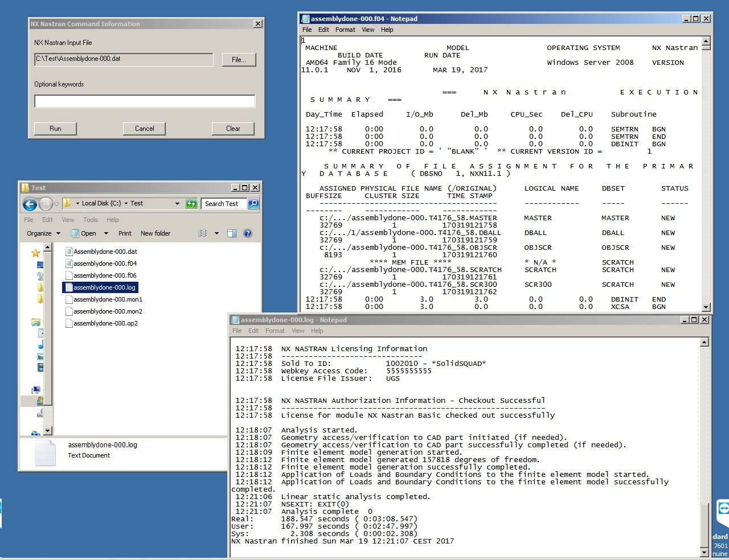Click Print in the explorer toolbar
Viewport: 729px width, 560px height.
[x=125, y=233]
